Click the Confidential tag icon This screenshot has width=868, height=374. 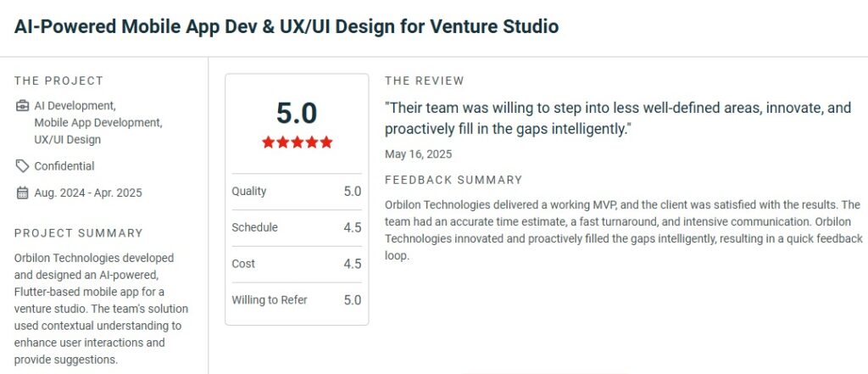(22, 166)
